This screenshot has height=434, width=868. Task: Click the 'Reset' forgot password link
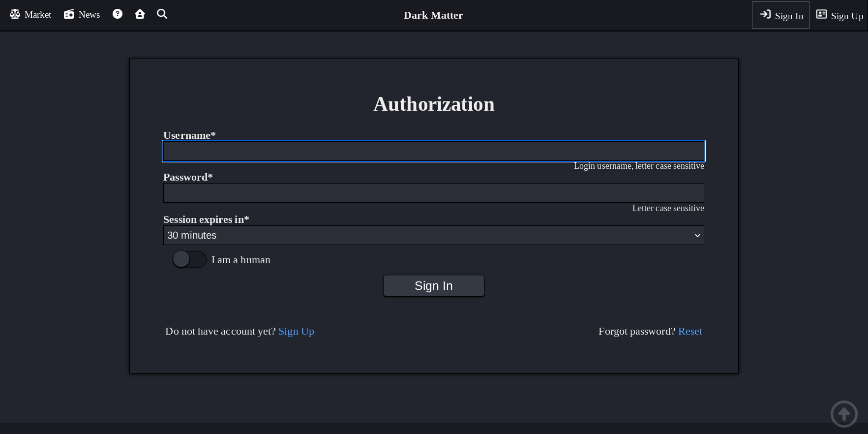pos(690,331)
